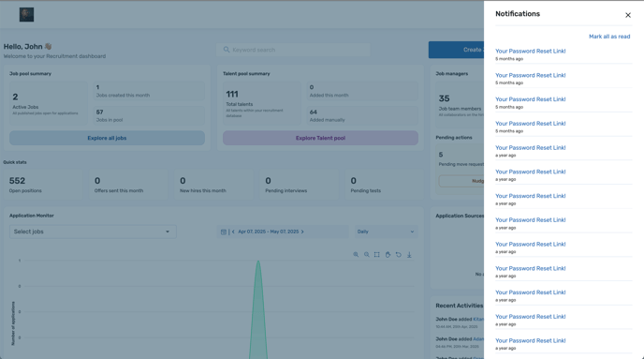644x359 pixels.
Task: Open the calendar date picker icon
Action: [x=224, y=232]
